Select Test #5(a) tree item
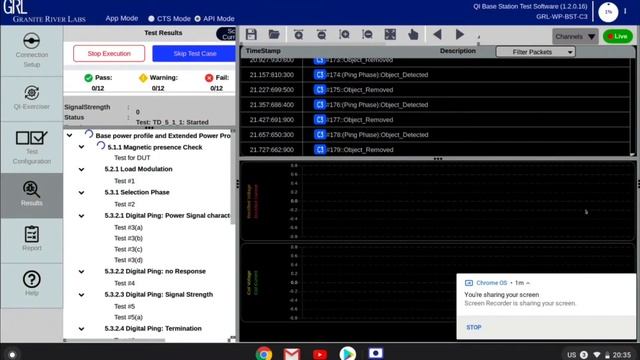The width and height of the screenshot is (640, 360). point(128,317)
